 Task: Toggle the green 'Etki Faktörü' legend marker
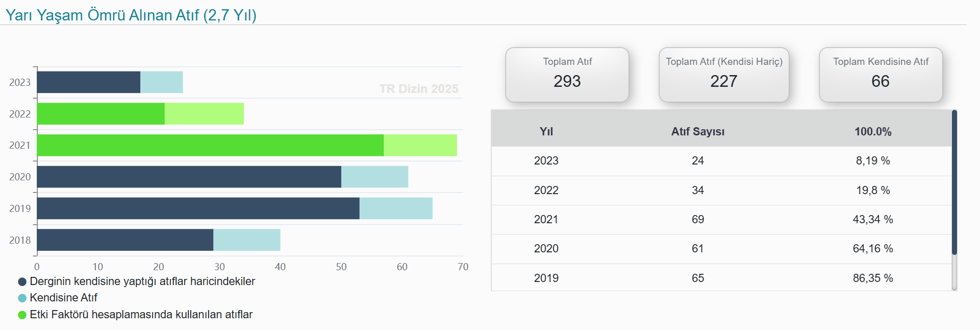[x=22, y=315]
